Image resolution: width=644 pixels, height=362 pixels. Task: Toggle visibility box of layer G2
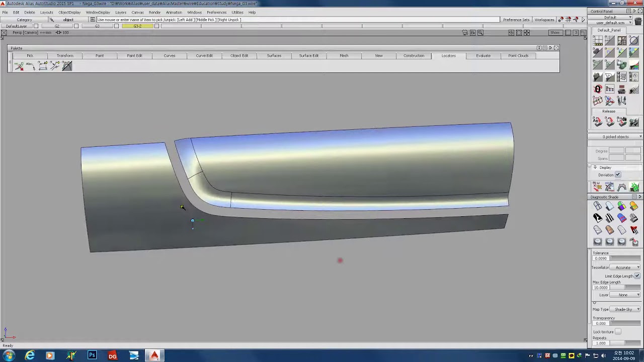(76, 26)
